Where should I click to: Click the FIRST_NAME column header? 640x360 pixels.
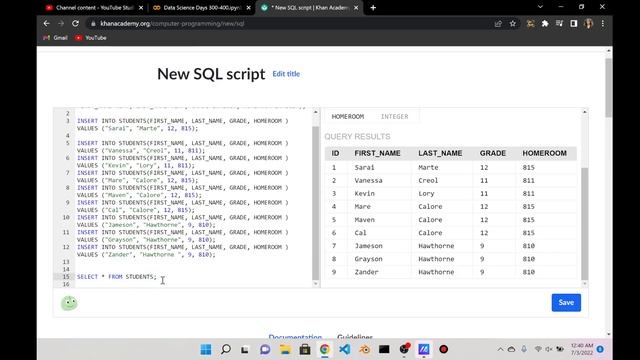click(377, 153)
